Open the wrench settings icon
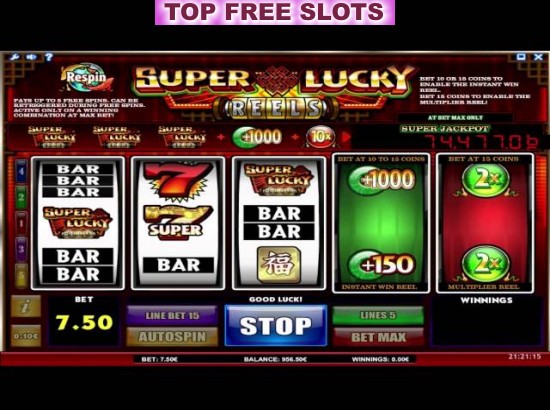 tap(14, 57)
